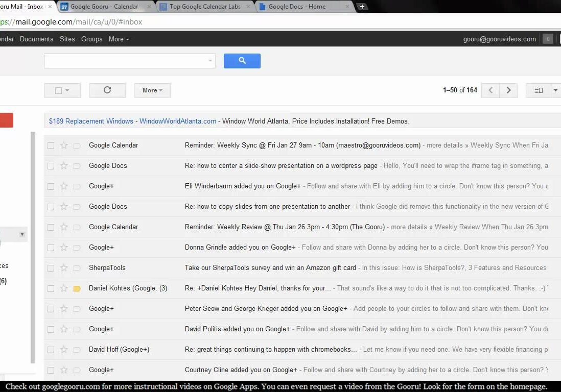561x392 pixels.
Task: Tick the checkbox for Eli Winderbaum email
Action: [51, 186]
